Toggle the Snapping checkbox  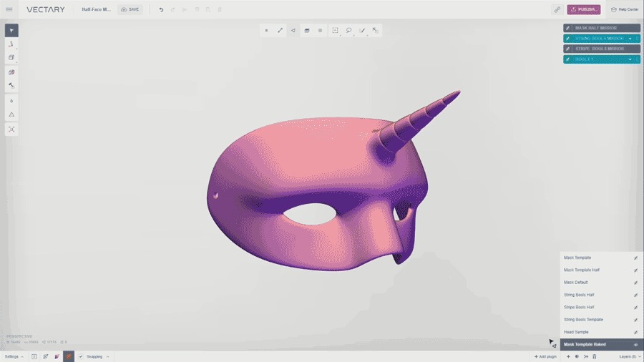[x=81, y=356]
